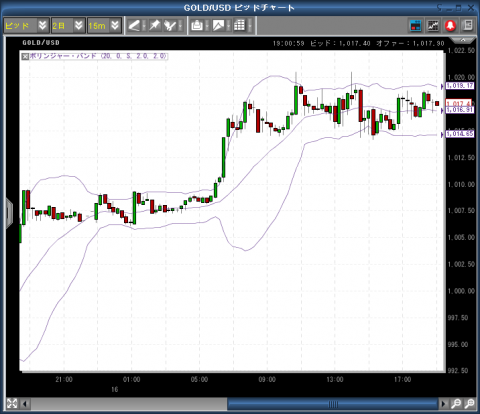Viewport: 480px width, 414px height.
Task: Open the chart type options arrow
Action: (229, 26)
